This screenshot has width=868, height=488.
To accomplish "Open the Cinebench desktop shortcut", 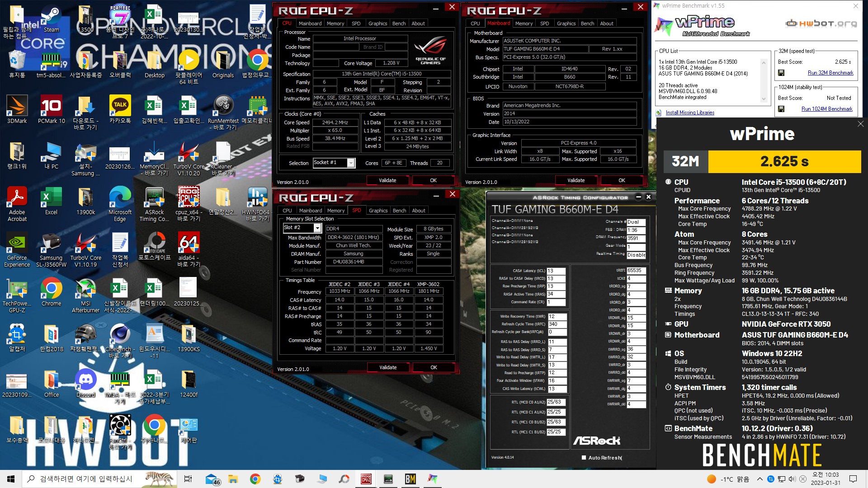I will tap(120, 341).
